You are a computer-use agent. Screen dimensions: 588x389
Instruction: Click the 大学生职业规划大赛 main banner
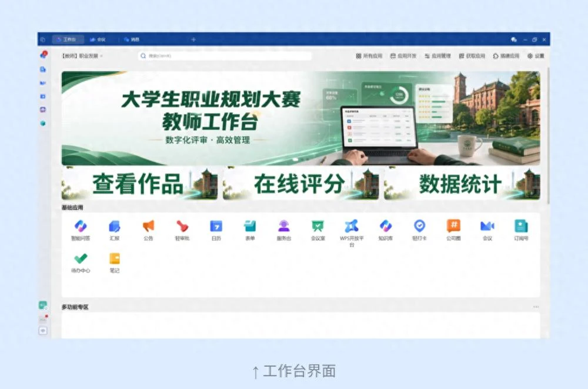point(300,118)
